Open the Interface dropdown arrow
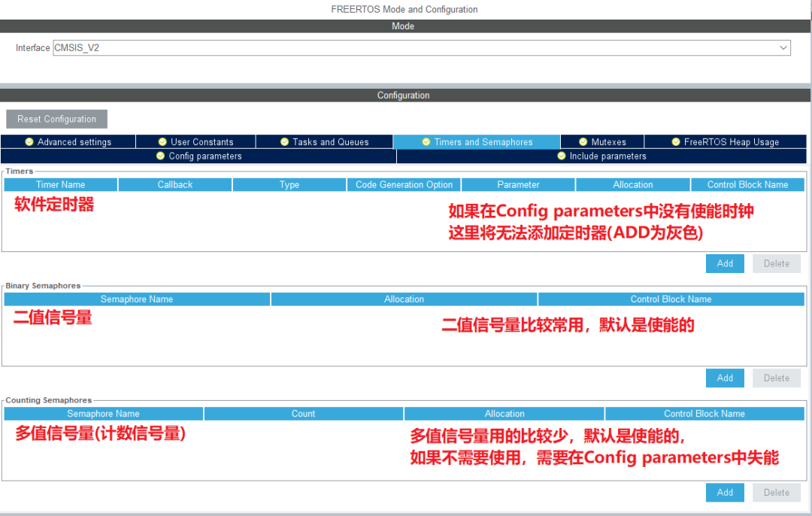Viewport: 812px width, 516px height. point(783,47)
